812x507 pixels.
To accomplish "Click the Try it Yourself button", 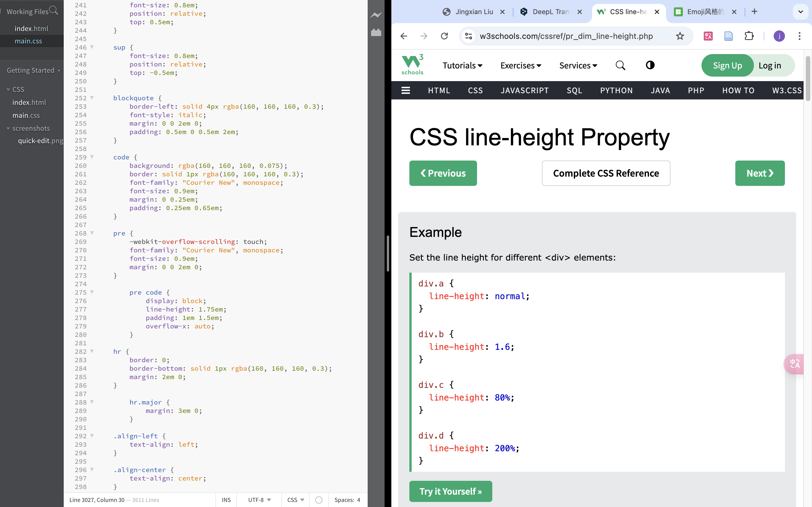I will point(450,491).
